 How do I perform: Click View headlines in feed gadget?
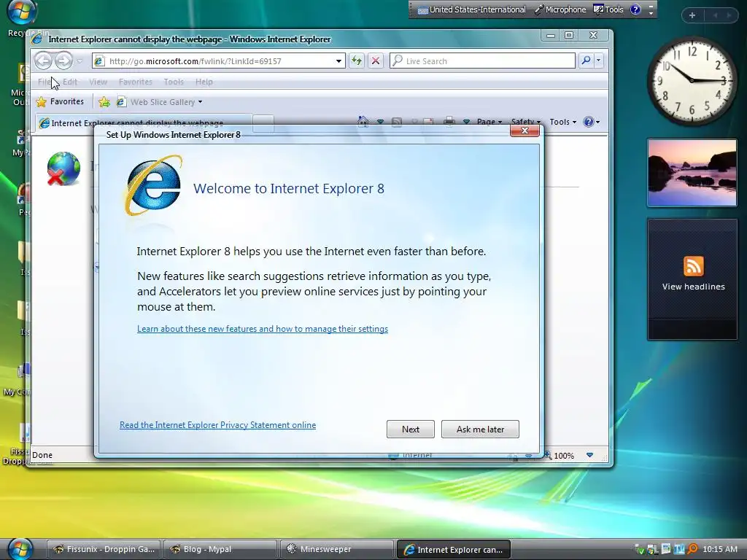(x=693, y=287)
